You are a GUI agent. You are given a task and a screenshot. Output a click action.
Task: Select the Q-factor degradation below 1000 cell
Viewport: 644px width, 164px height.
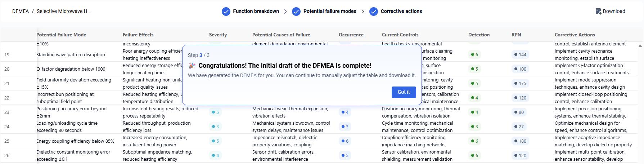tap(71, 69)
